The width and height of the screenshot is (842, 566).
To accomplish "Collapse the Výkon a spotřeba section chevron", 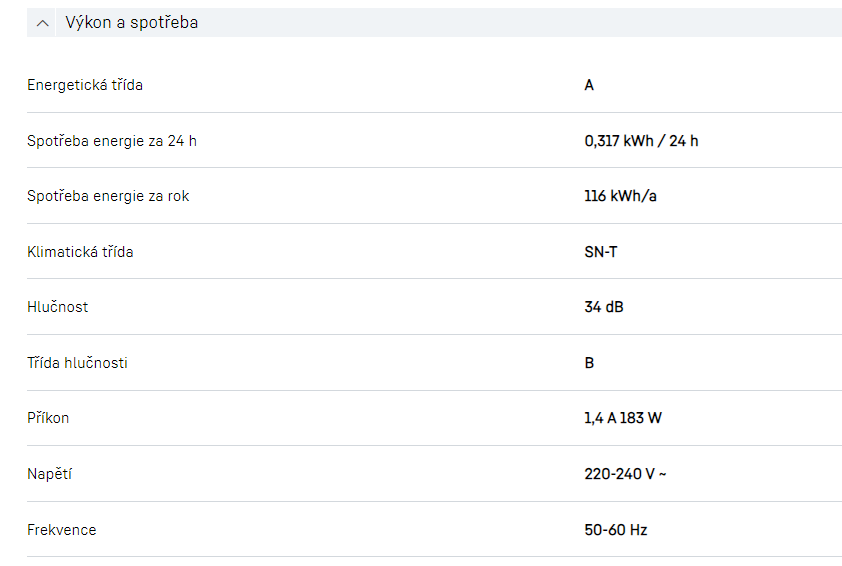I will pos(42,23).
